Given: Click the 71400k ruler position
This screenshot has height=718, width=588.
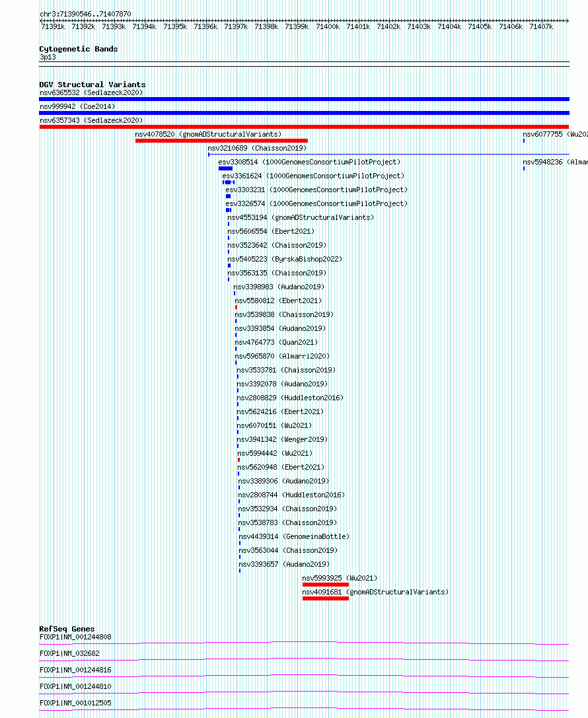Looking at the screenshot, I should tap(328, 26).
